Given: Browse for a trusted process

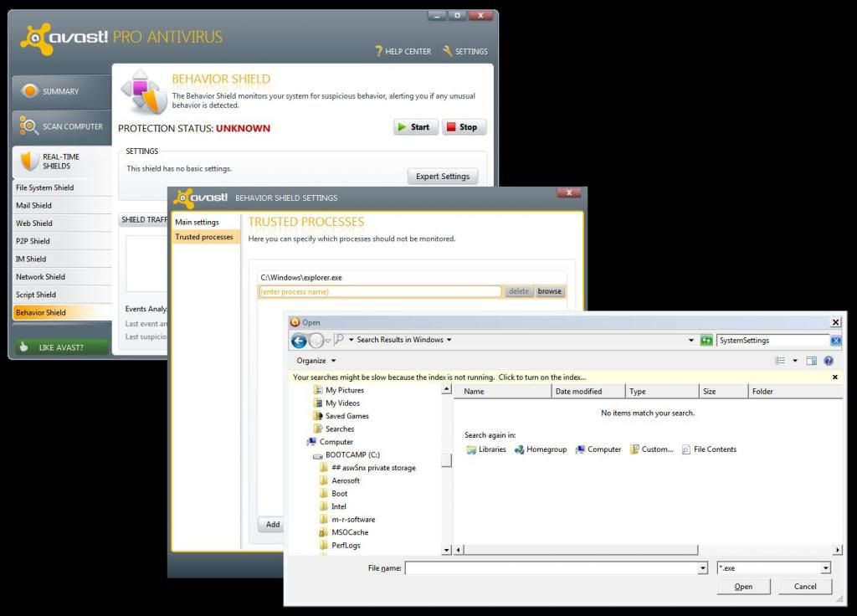Looking at the screenshot, I should [549, 291].
